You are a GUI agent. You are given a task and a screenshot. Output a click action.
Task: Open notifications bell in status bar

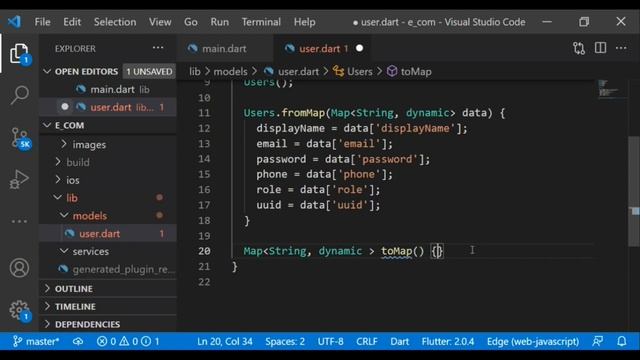tap(622, 341)
